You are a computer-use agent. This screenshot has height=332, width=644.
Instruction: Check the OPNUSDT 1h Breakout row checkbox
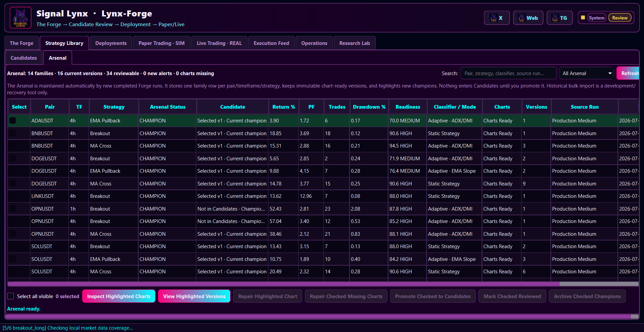pos(13,209)
